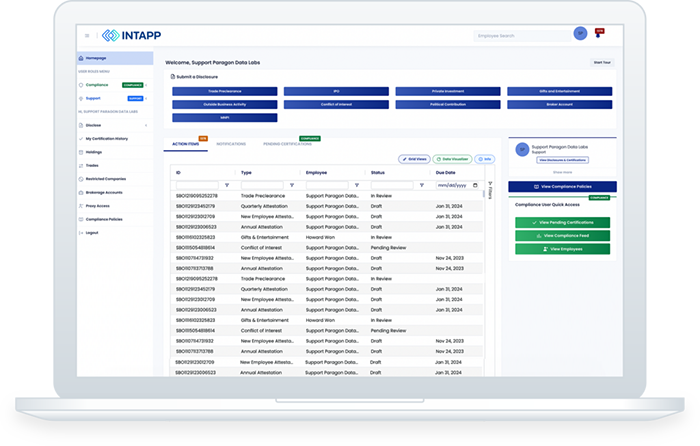Switch to the Notifications tab
The height and width of the screenshot is (446, 700).
point(231,144)
